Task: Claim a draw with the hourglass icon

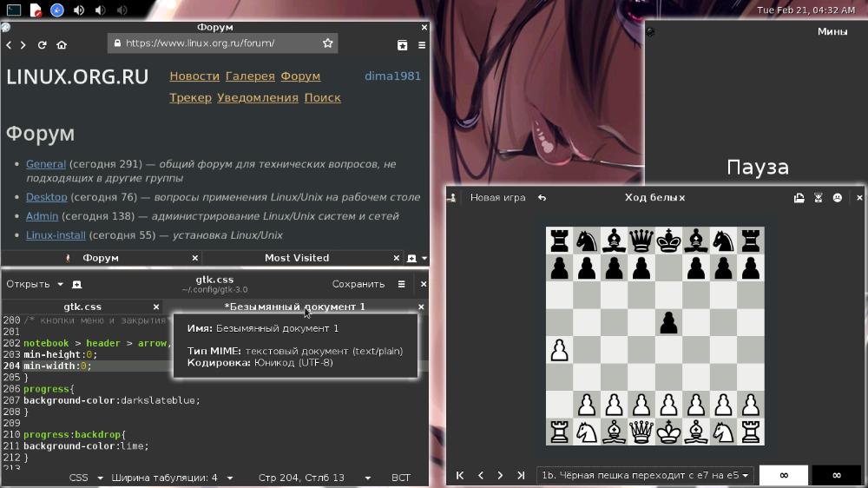Action: click(x=819, y=198)
